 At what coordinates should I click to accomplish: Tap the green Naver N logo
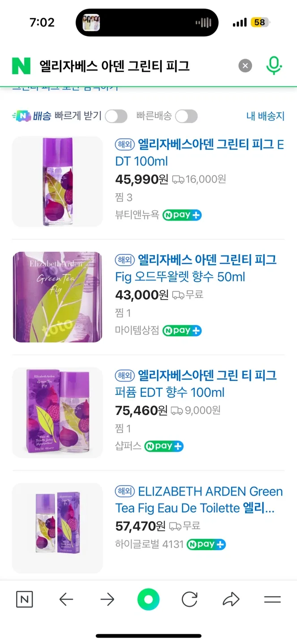(21, 66)
